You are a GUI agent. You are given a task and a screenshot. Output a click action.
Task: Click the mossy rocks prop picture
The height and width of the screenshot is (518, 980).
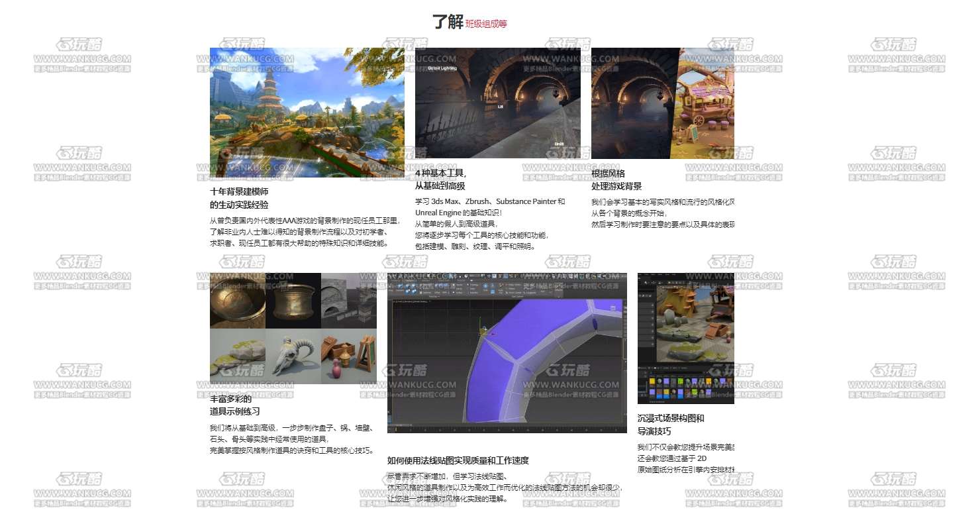point(238,356)
